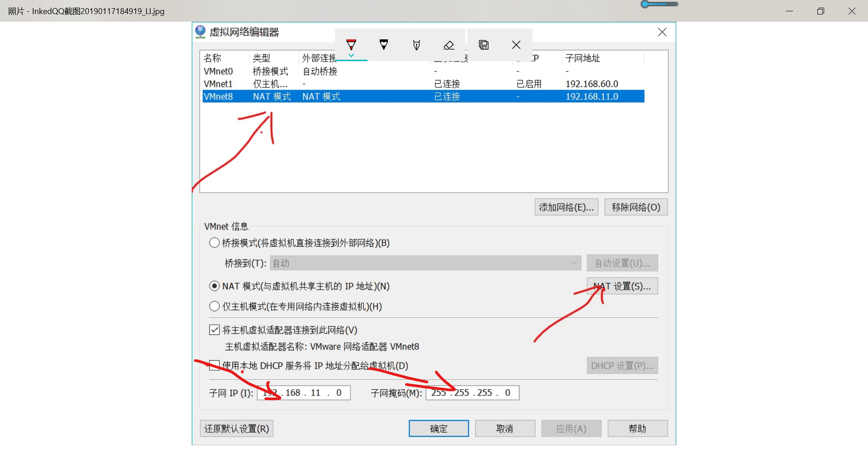The width and height of the screenshot is (868, 467).
Task: Click the 应用(A) apply button
Action: click(x=571, y=429)
